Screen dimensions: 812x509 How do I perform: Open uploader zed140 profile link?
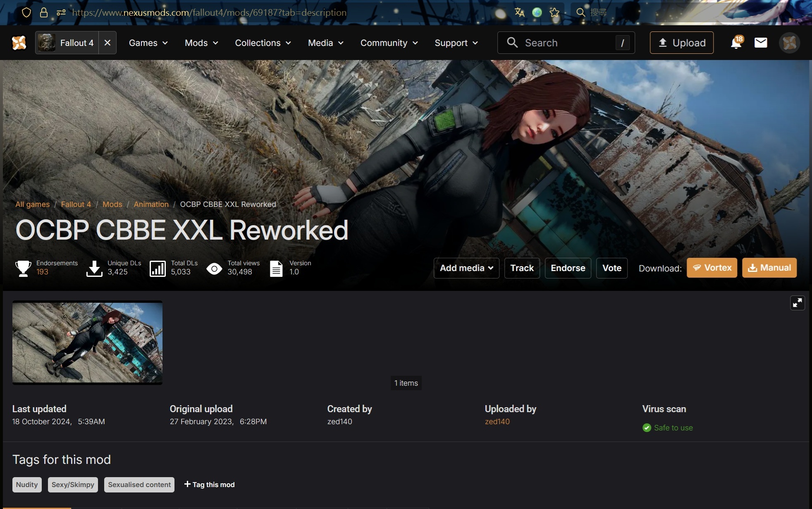(x=497, y=422)
